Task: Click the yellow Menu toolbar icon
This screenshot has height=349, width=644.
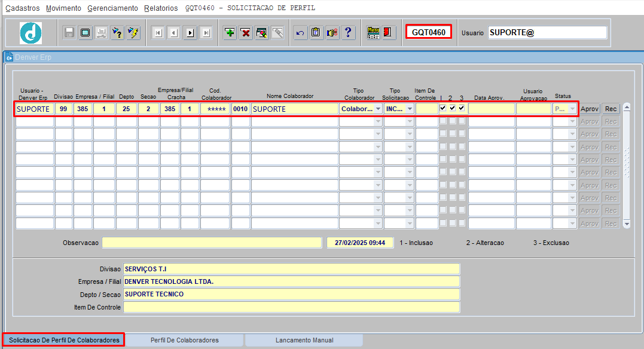Action: click(373, 32)
